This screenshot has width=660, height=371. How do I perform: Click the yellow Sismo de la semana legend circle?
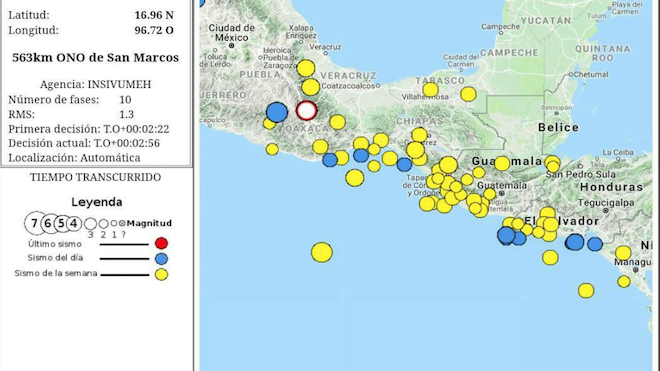coord(161,275)
